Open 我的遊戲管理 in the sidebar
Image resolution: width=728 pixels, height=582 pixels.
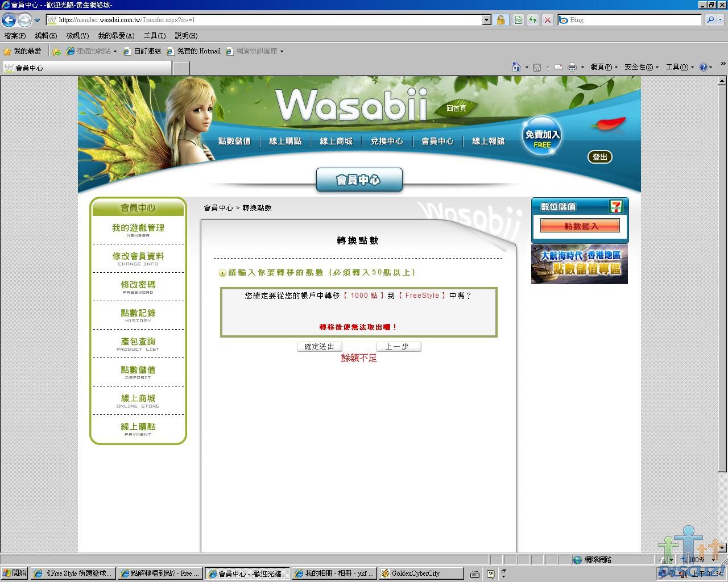pos(138,230)
